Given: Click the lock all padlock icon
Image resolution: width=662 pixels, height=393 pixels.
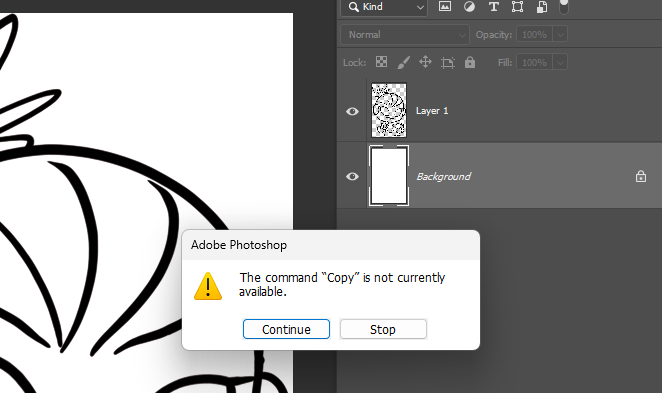Looking at the screenshot, I should pyautogui.click(x=470, y=62).
